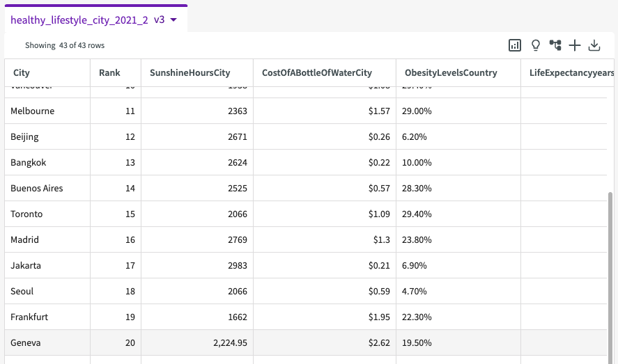The height and width of the screenshot is (364, 618).
Task: Click the $1.3 water cost cell
Action: (325, 239)
